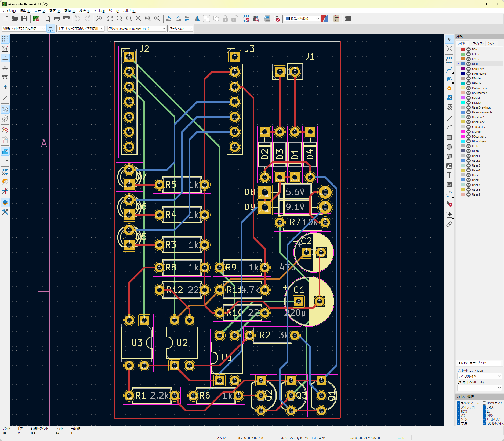
Task: Open the scripting console
Action: point(347,19)
